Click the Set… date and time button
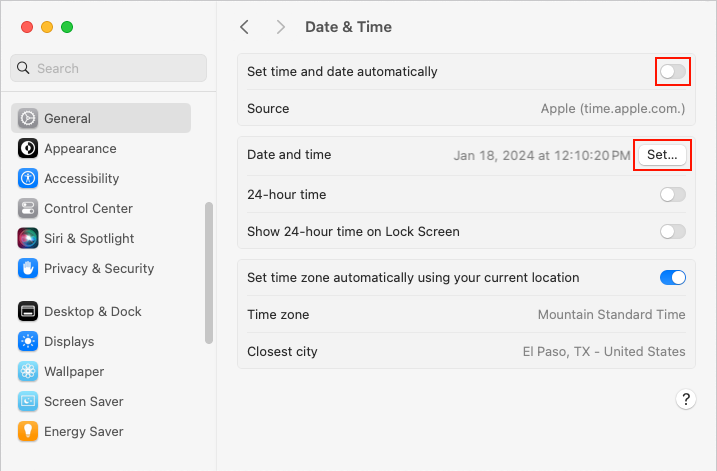Screen dimensions: 717x471 662,155
